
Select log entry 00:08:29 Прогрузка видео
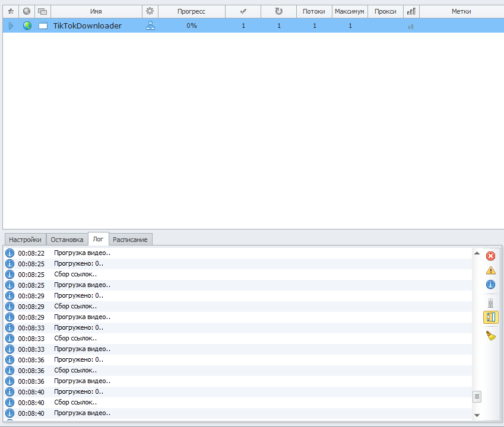(238, 317)
